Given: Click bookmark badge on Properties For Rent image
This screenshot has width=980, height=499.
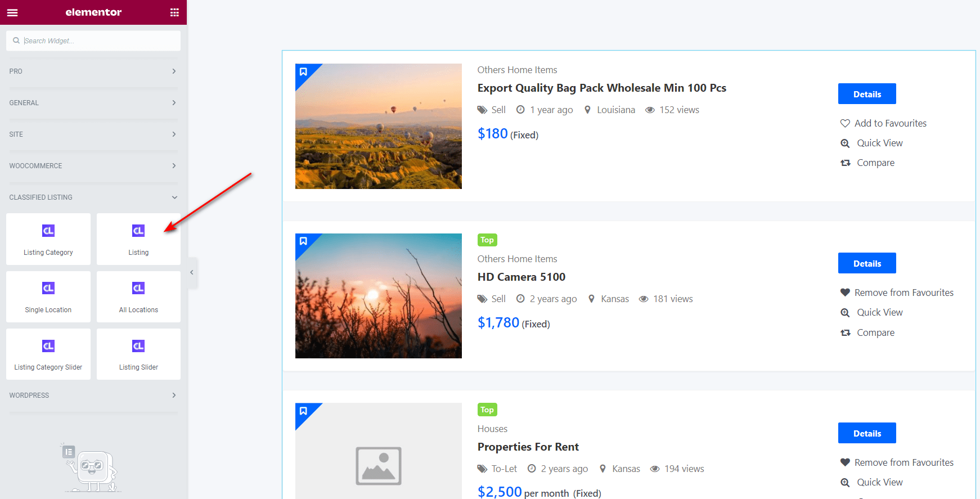Looking at the screenshot, I should coord(303,411).
